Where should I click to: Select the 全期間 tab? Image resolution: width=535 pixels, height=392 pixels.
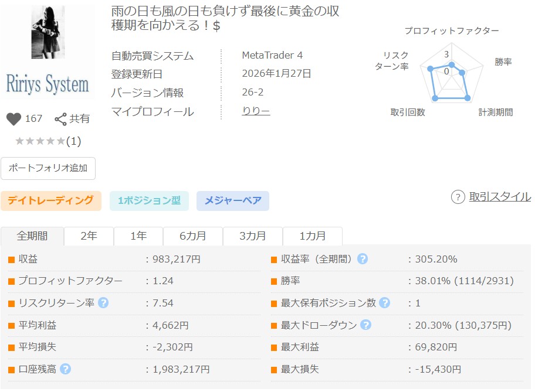tap(32, 236)
